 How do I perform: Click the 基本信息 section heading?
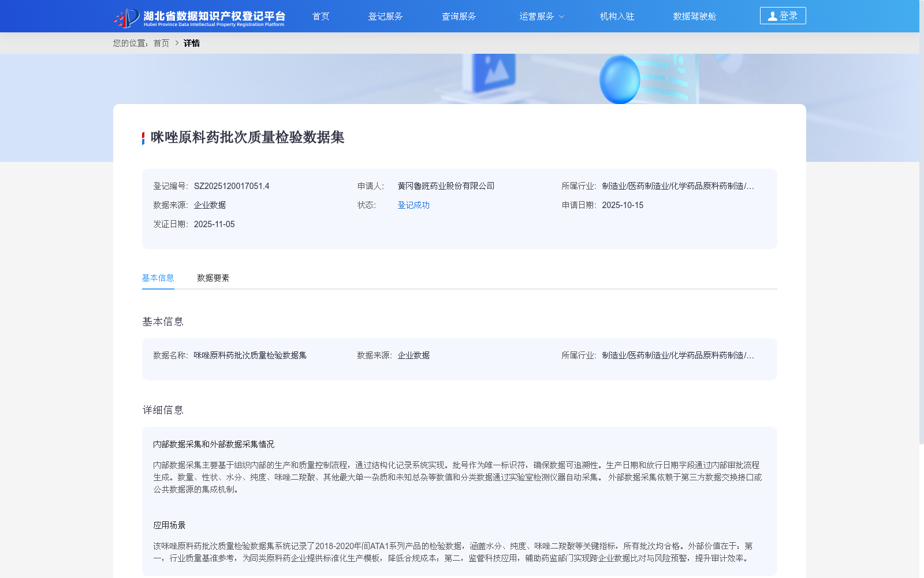point(163,322)
